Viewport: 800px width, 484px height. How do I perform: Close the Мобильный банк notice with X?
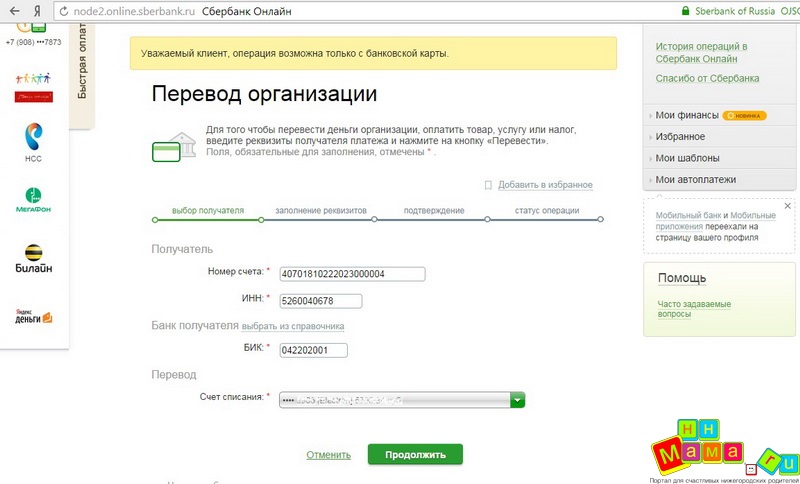[x=787, y=206]
